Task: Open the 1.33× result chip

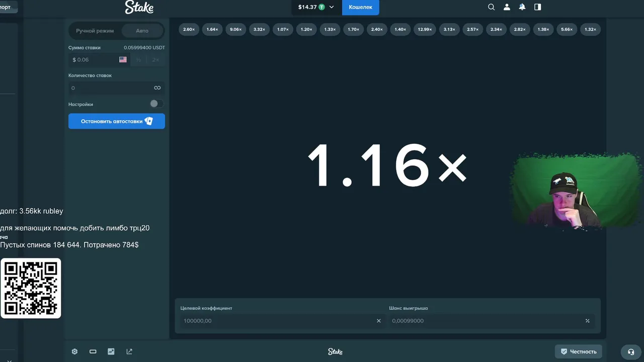Action: coord(330,29)
